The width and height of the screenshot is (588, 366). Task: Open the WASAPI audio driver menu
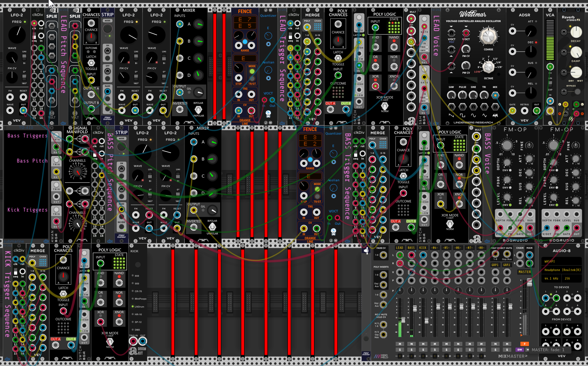pos(561,261)
